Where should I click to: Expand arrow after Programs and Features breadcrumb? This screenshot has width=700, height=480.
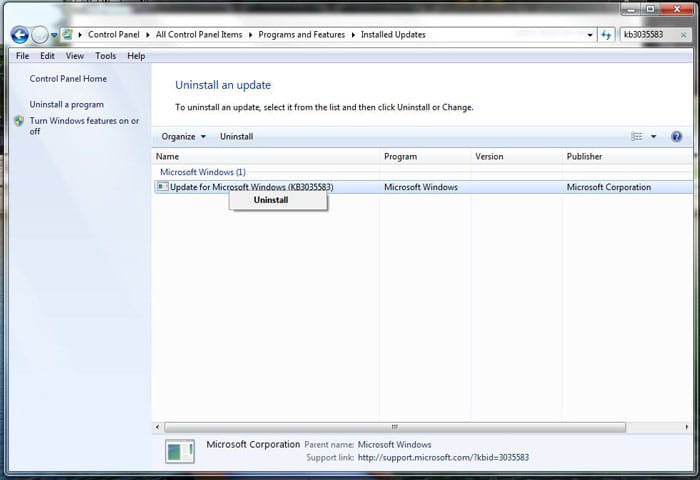click(353, 35)
